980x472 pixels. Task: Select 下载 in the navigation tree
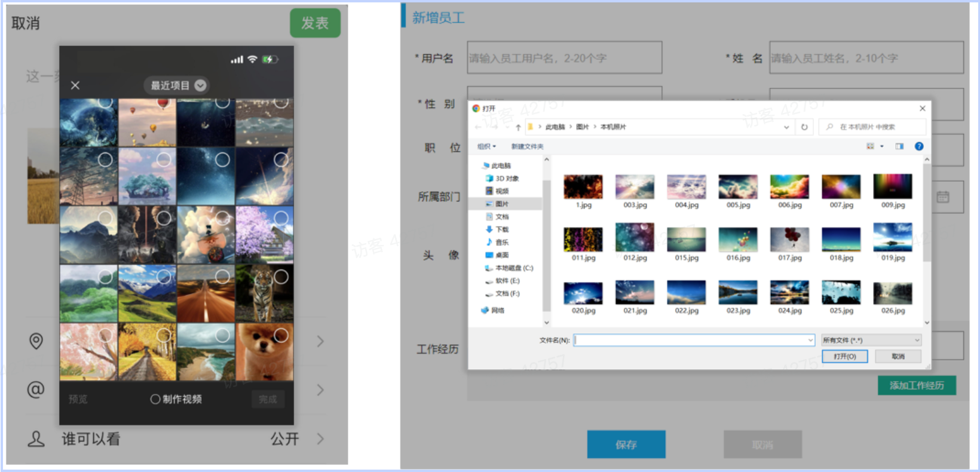[x=501, y=229]
